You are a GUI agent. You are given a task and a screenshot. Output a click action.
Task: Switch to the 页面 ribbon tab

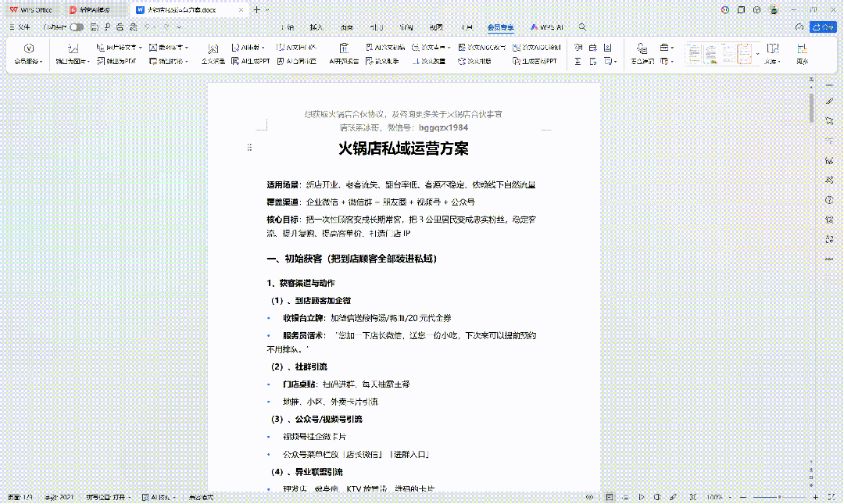click(x=347, y=27)
